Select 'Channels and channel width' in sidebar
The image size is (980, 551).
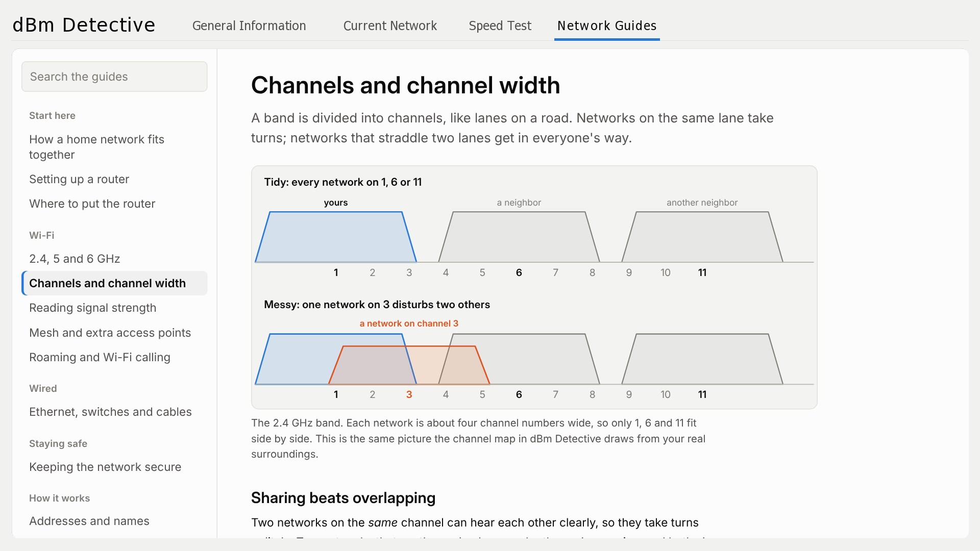[114, 283]
